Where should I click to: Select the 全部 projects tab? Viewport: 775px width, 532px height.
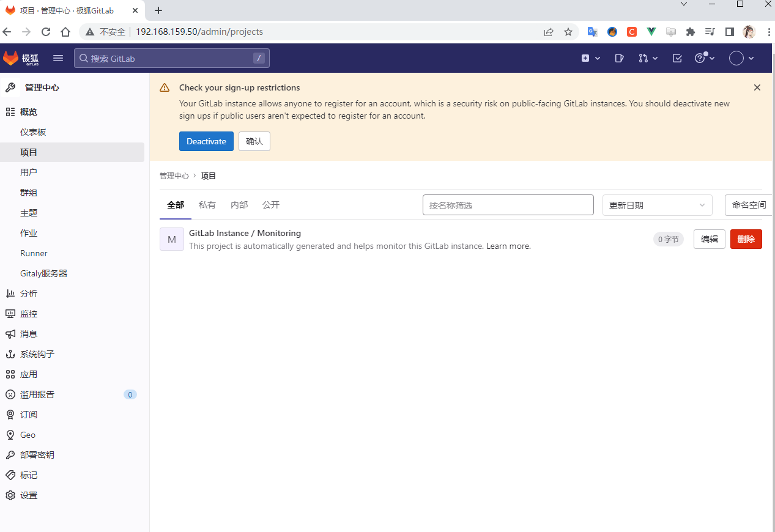(x=176, y=205)
